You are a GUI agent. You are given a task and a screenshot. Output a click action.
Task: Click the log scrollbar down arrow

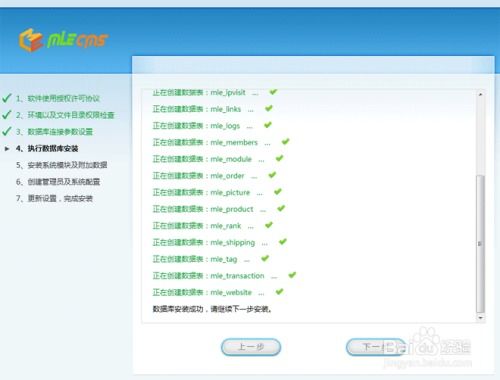pos(480,318)
